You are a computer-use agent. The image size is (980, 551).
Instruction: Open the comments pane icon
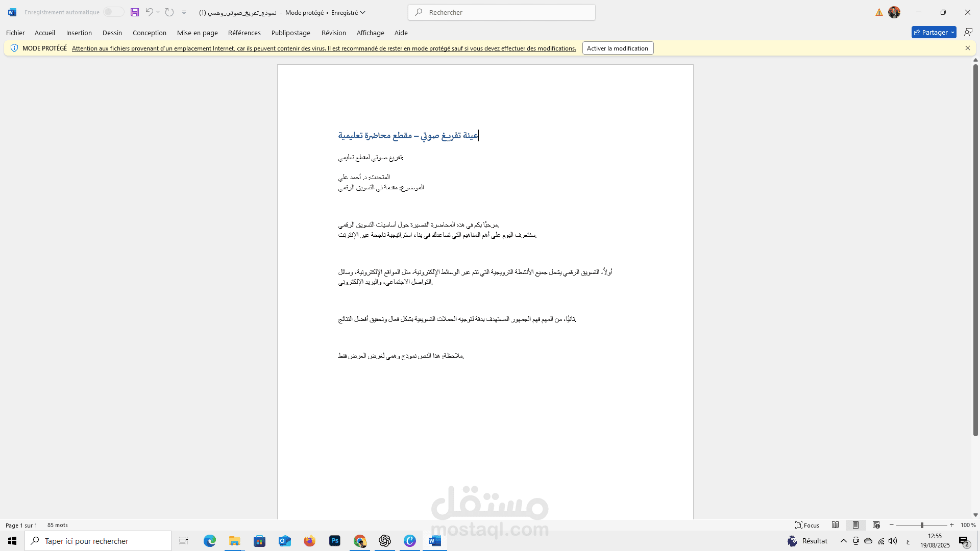[x=968, y=32]
